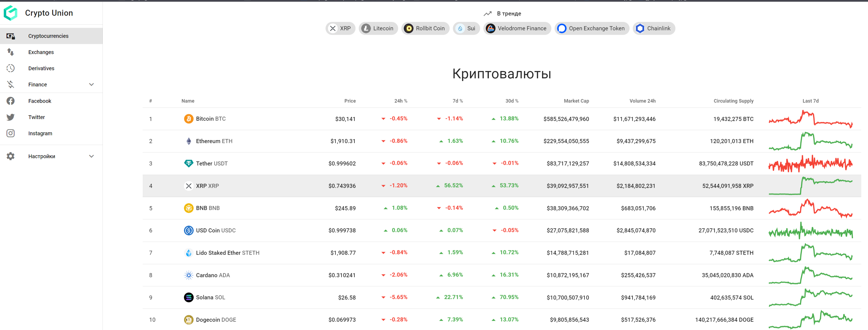868x330 pixels.
Task: Click the Velodrome Finance chip icon
Action: click(x=491, y=28)
